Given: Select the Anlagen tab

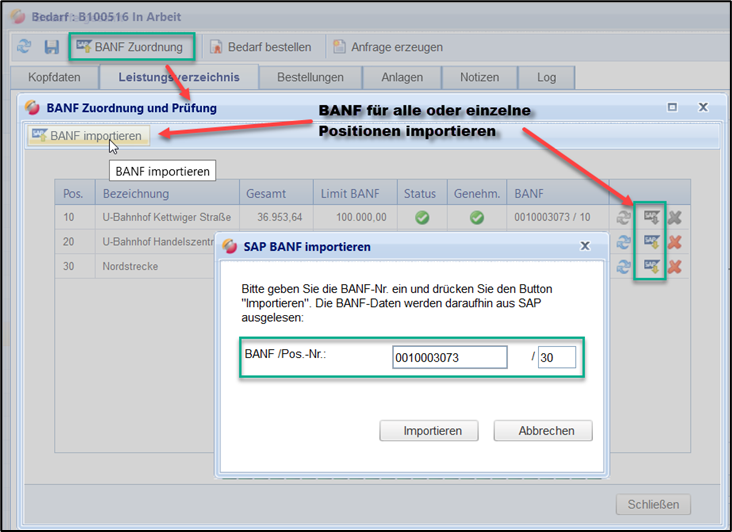Looking at the screenshot, I should [x=401, y=77].
